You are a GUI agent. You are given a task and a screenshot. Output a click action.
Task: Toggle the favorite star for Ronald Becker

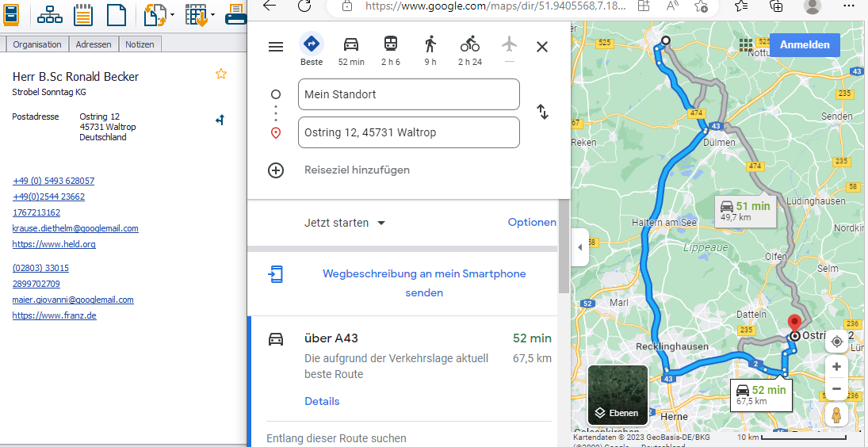[221, 74]
